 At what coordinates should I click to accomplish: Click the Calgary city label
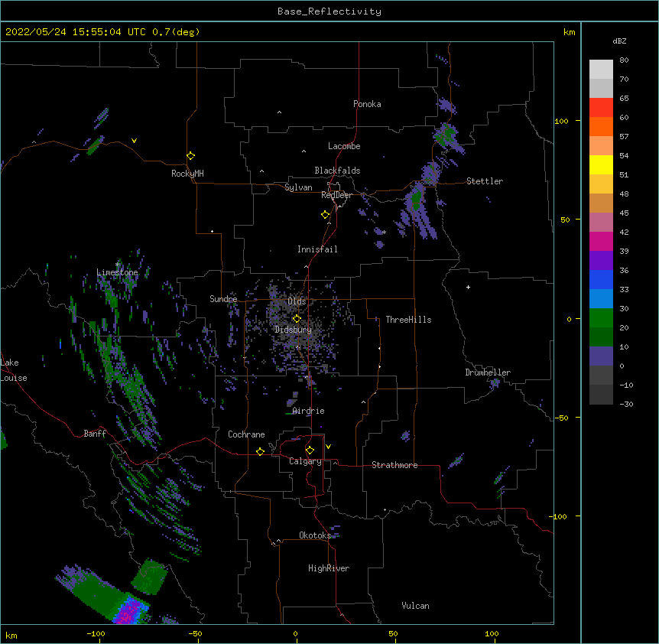pyautogui.click(x=305, y=461)
